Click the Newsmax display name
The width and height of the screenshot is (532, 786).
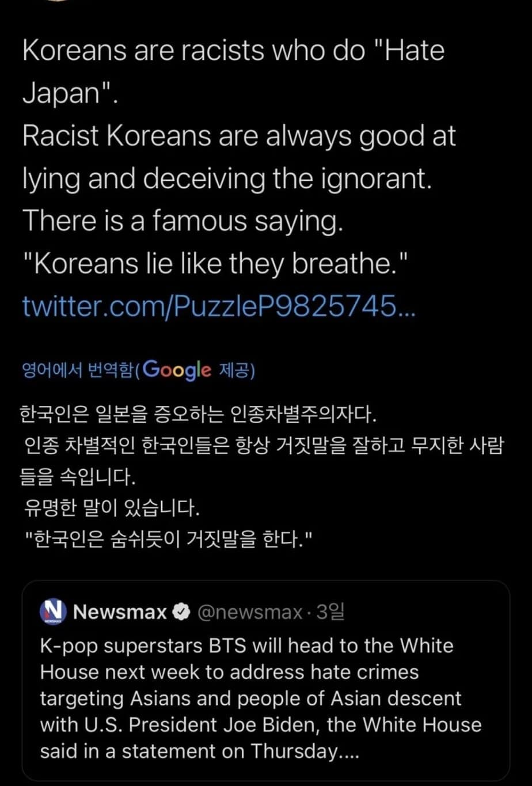tap(120, 612)
